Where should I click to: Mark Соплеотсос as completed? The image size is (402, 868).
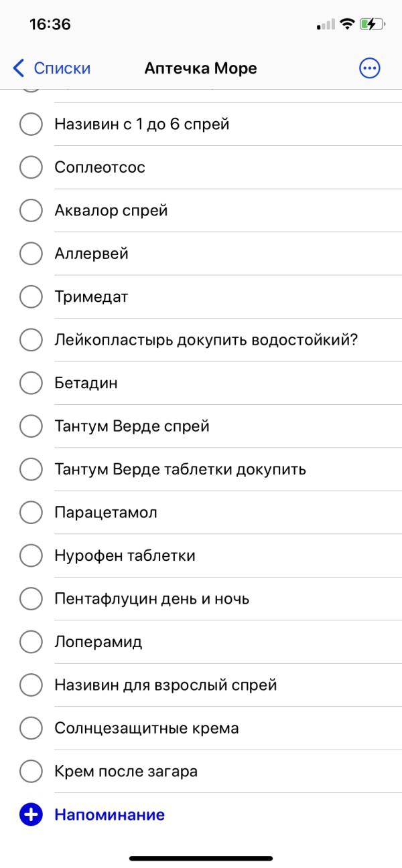(x=31, y=167)
